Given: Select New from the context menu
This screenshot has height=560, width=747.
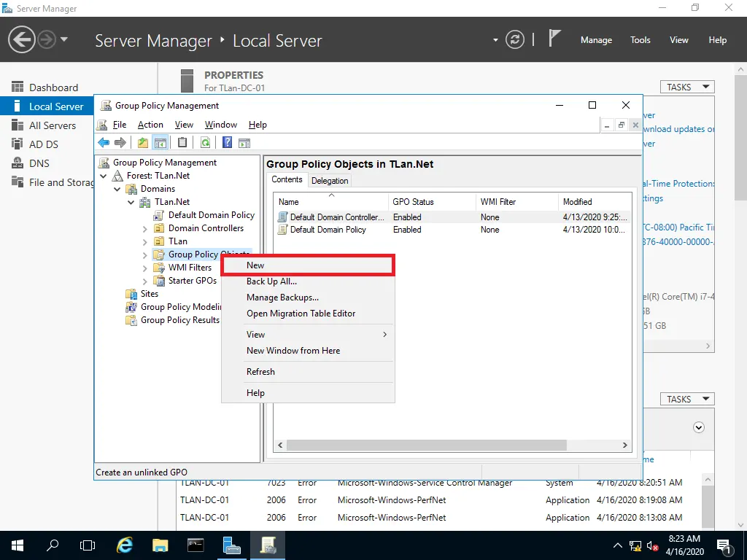Looking at the screenshot, I should click(308, 265).
